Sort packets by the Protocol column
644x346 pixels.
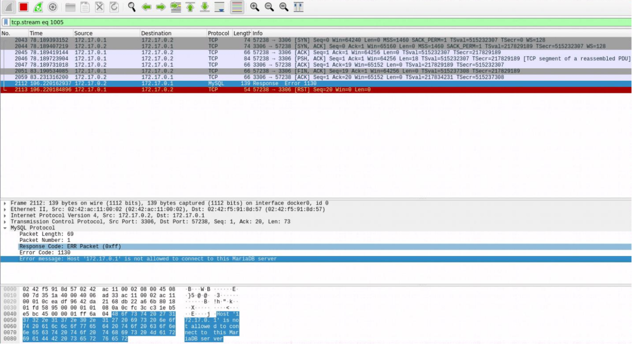click(218, 33)
